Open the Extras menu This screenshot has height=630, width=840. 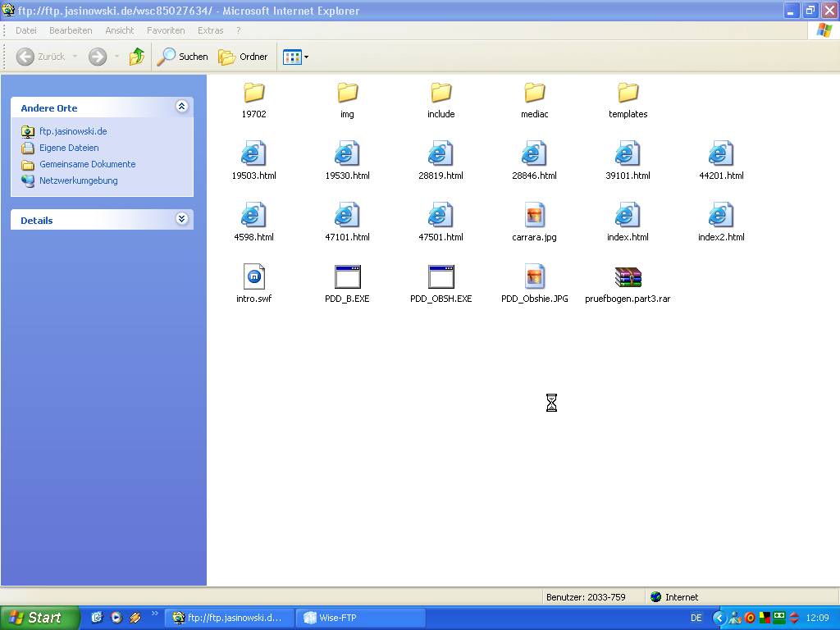(x=210, y=30)
